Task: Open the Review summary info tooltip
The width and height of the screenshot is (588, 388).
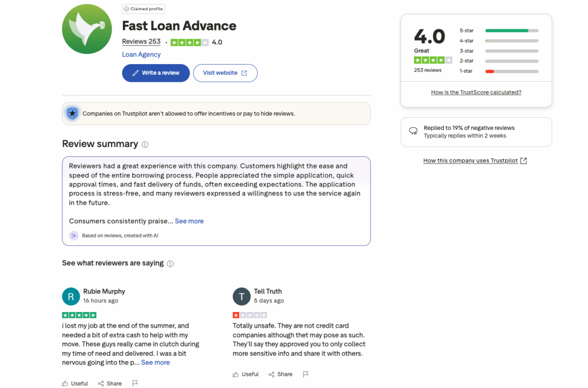Action: [x=145, y=144]
